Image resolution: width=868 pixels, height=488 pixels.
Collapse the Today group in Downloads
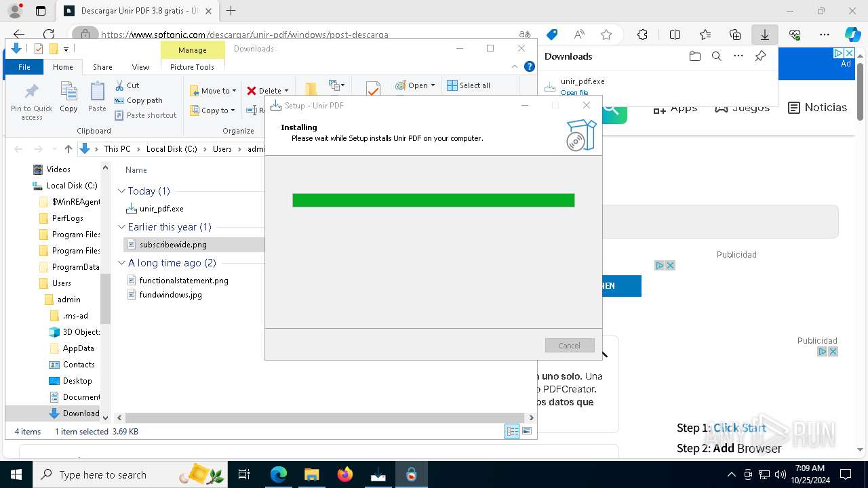tap(122, 191)
